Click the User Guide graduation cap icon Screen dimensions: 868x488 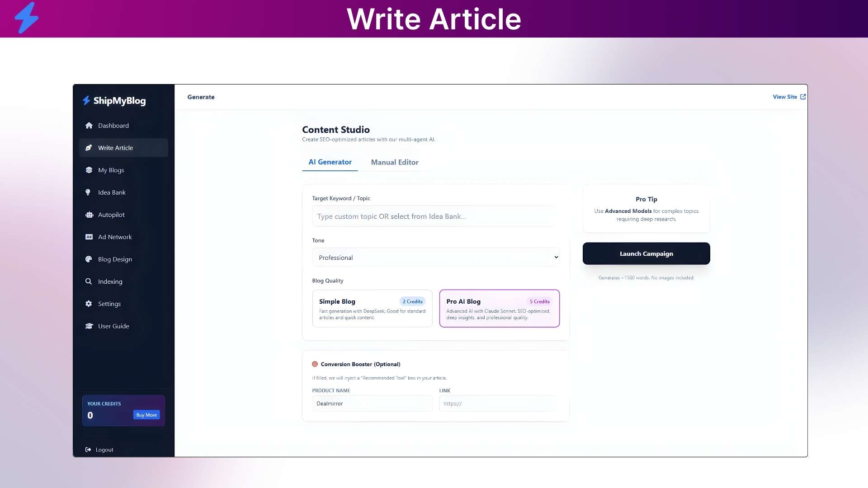coord(89,326)
